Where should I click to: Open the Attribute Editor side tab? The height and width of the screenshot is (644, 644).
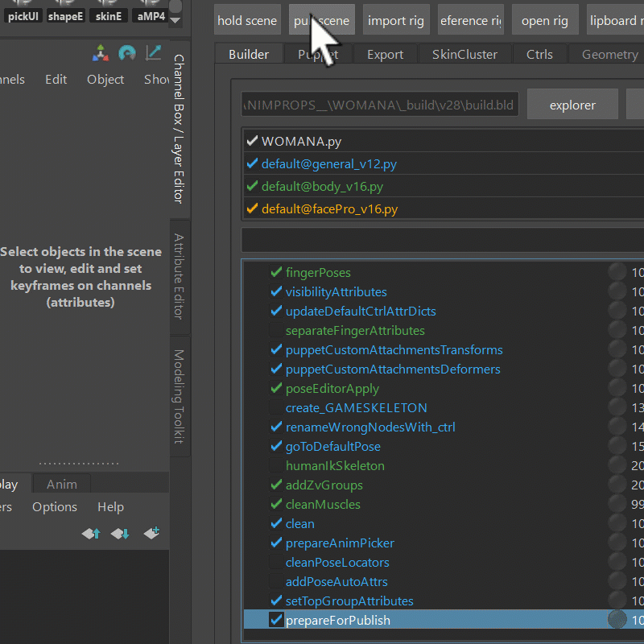pyautogui.click(x=180, y=276)
